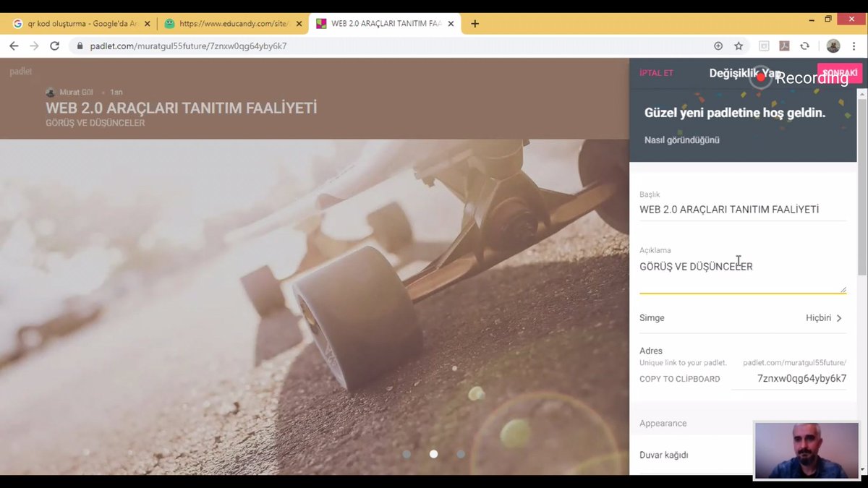This screenshot has height=488, width=868.
Task: Click the settings panel scrollbar
Action: [862, 187]
